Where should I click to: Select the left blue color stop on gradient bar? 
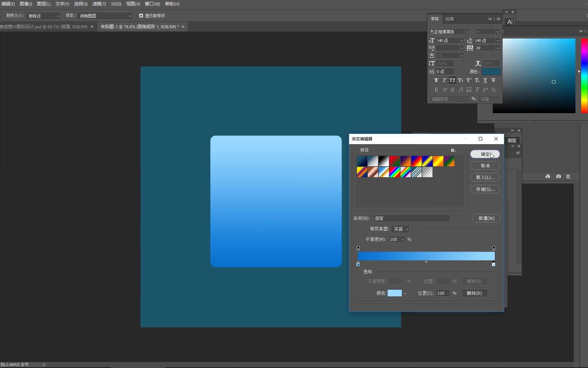click(358, 264)
